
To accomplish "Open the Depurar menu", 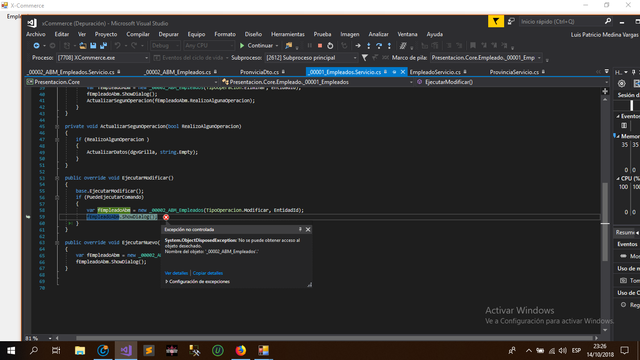I will tap(169, 34).
